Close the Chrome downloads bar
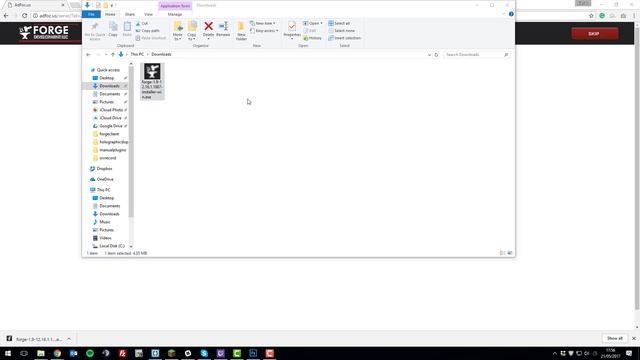The height and width of the screenshot is (360, 640). [x=633, y=338]
